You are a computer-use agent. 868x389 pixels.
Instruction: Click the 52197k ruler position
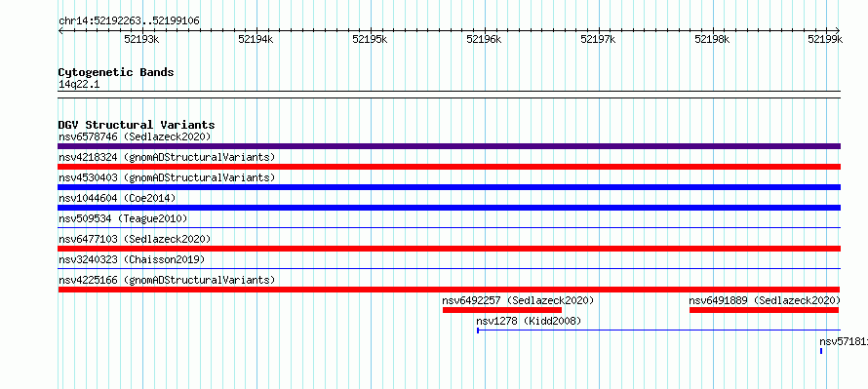point(598,39)
